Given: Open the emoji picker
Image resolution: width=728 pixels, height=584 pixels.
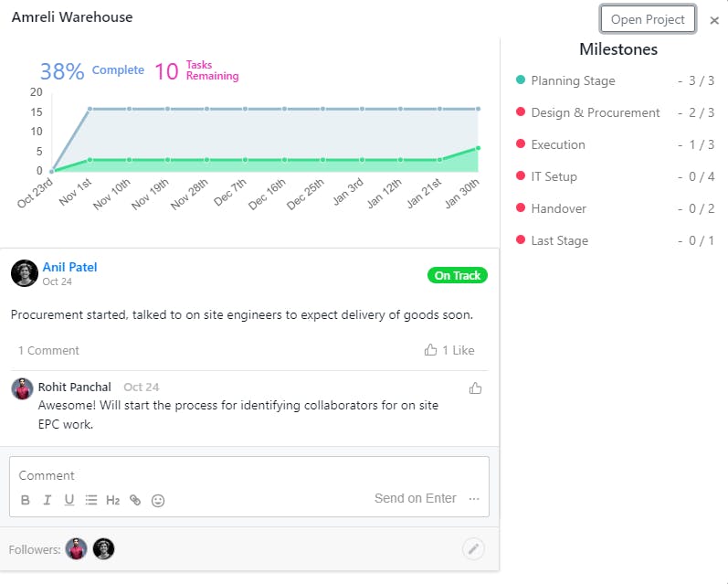Looking at the screenshot, I should pyautogui.click(x=158, y=500).
